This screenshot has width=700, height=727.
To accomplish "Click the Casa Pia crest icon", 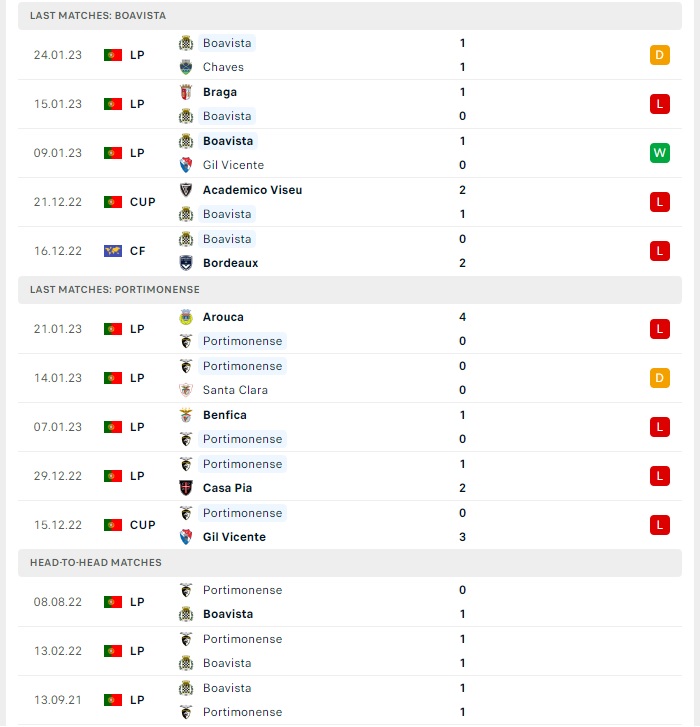I will (x=186, y=488).
